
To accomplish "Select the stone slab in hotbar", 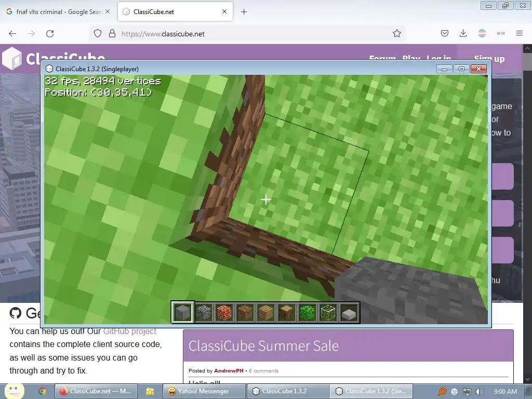I will [349, 313].
